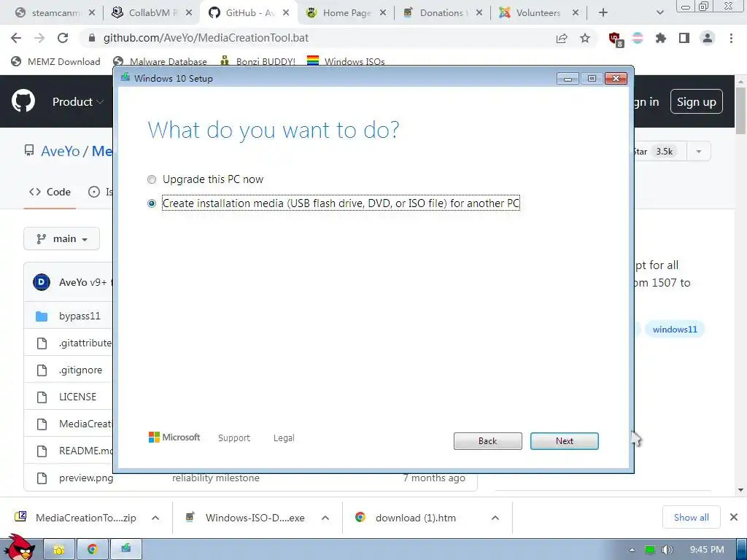Switch to the CollabVM tab
This screenshot has height=560, width=747.
[x=150, y=13]
